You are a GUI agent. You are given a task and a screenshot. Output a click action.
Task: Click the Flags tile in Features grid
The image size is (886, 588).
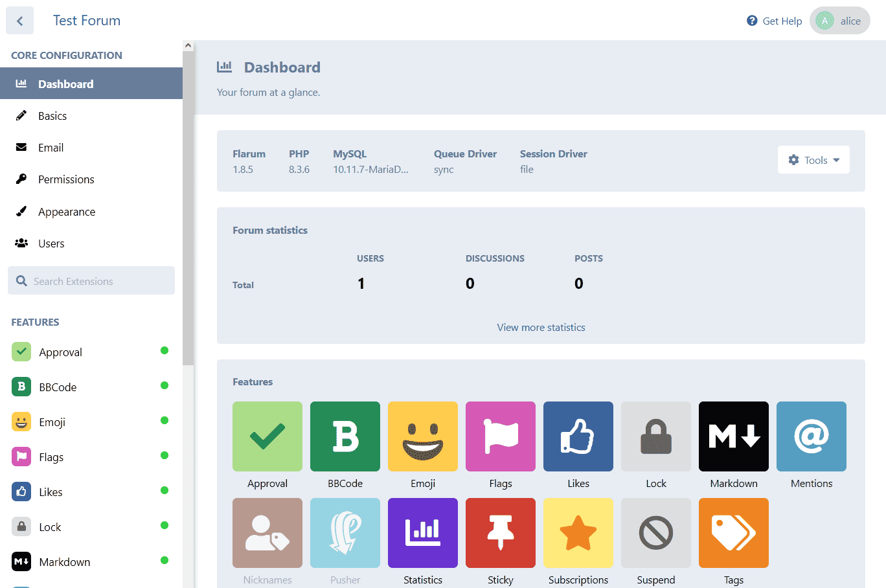tap(500, 436)
